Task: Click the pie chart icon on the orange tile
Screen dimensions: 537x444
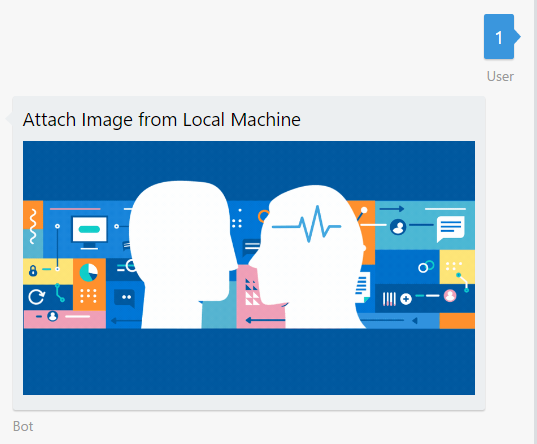Action: 89,273
